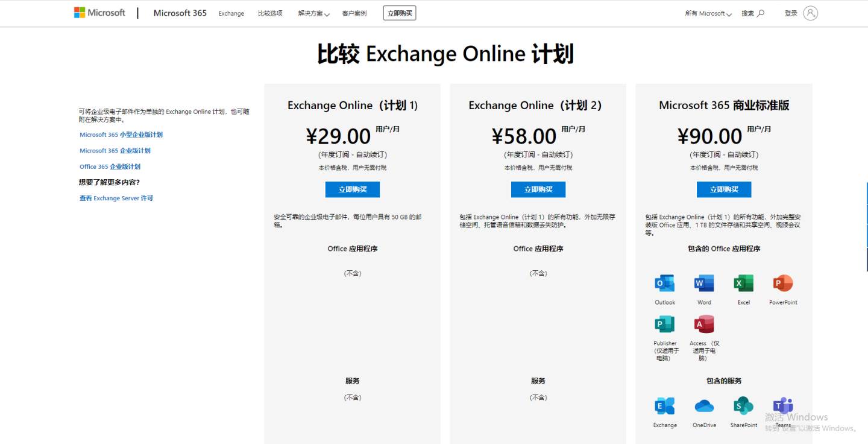Click the Teams service icon
Image resolution: width=868 pixels, height=444 pixels.
[783, 406]
